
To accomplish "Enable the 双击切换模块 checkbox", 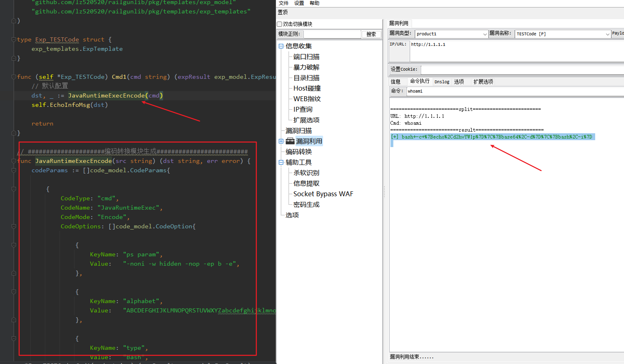I will [280, 24].
